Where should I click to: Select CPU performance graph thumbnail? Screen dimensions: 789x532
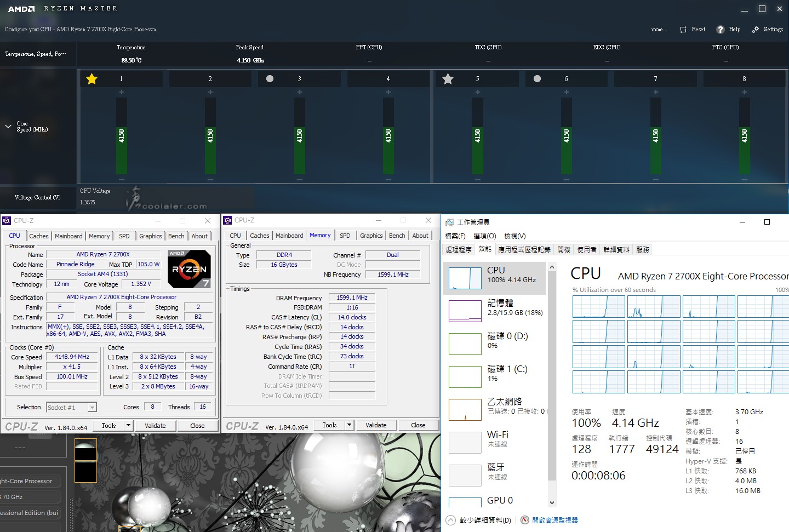pyautogui.click(x=465, y=278)
